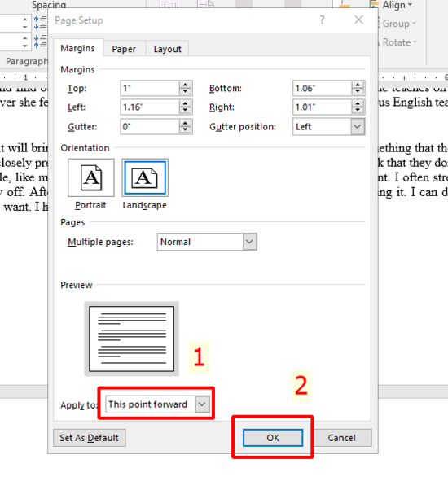The width and height of the screenshot is (448, 481).
Task: Open the Apply to dropdown
Action: pyautogui.click(x=157, y=404)
